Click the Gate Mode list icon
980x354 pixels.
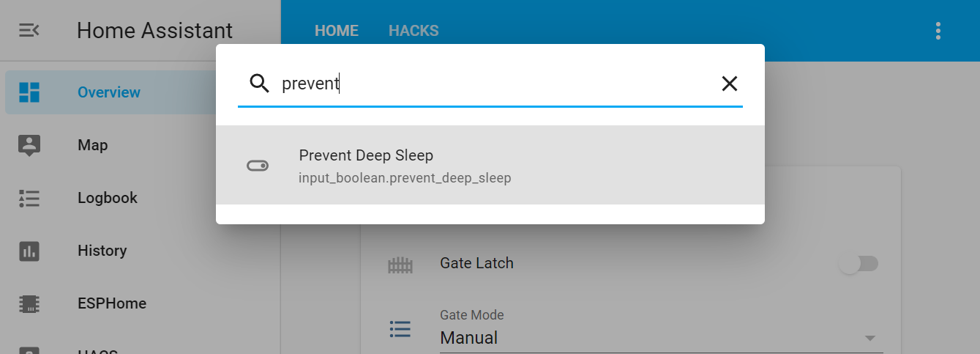pos(400,329)
